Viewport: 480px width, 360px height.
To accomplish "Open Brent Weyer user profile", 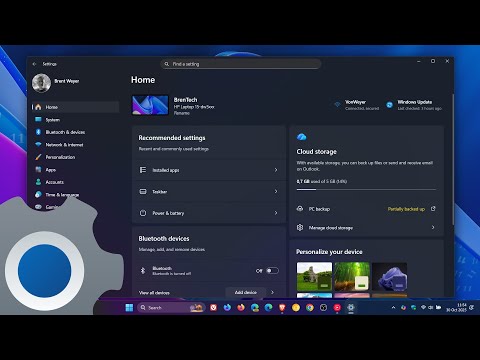I will (x=56, y=83).
